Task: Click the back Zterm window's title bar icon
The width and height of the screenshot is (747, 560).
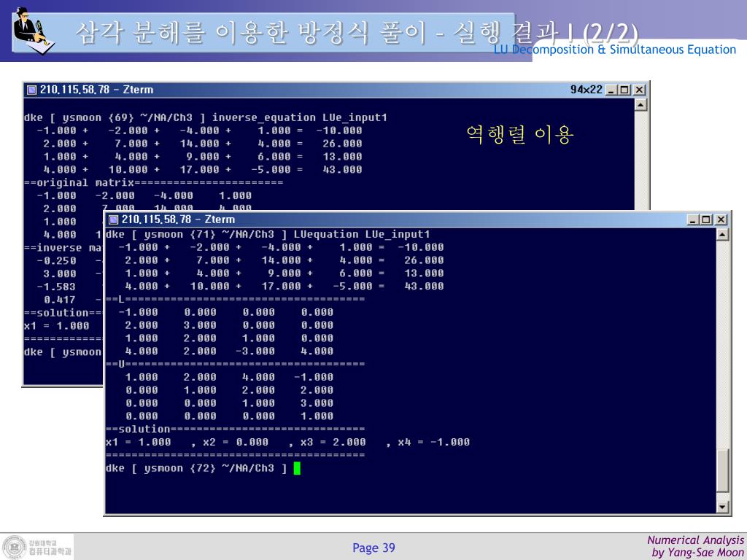Action: [x=31, y=90]
